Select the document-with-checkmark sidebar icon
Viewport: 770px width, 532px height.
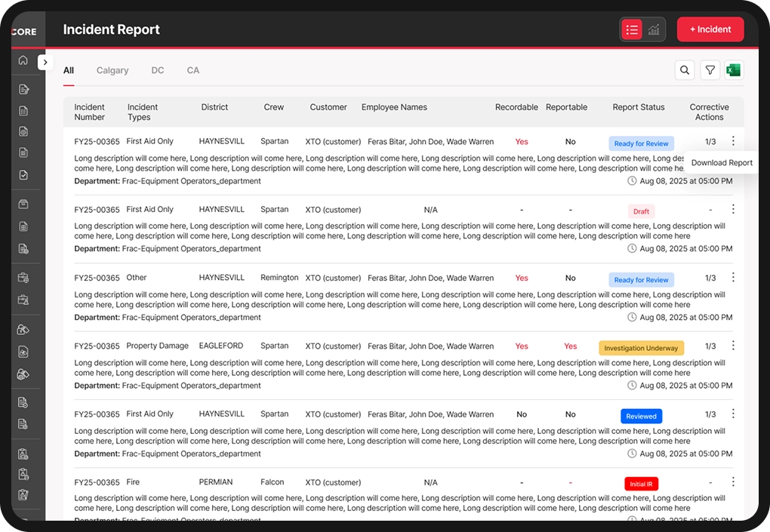point(23,175)
